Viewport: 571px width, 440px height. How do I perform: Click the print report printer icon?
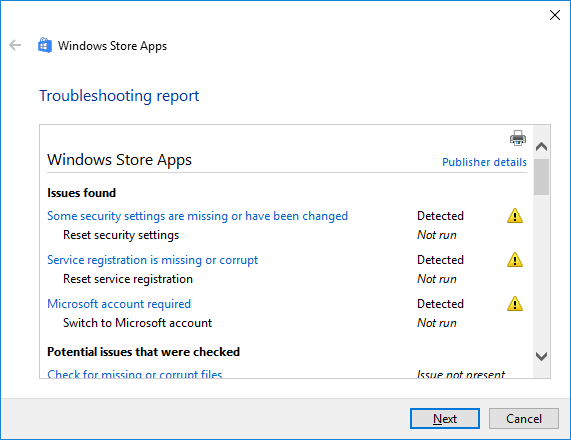pyautogui.click(x=517, y=138)
